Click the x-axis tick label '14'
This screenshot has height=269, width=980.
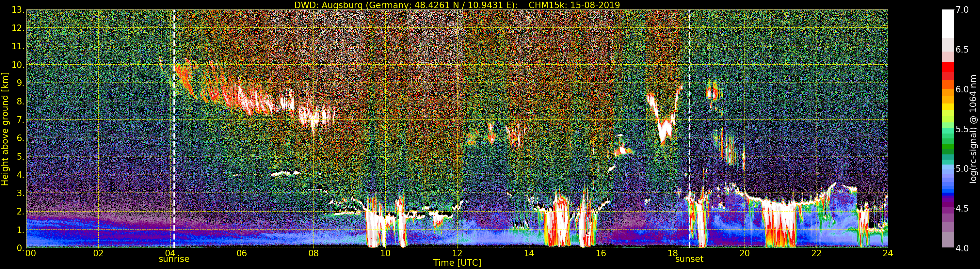pyautogui.click(x=529, y=253)
